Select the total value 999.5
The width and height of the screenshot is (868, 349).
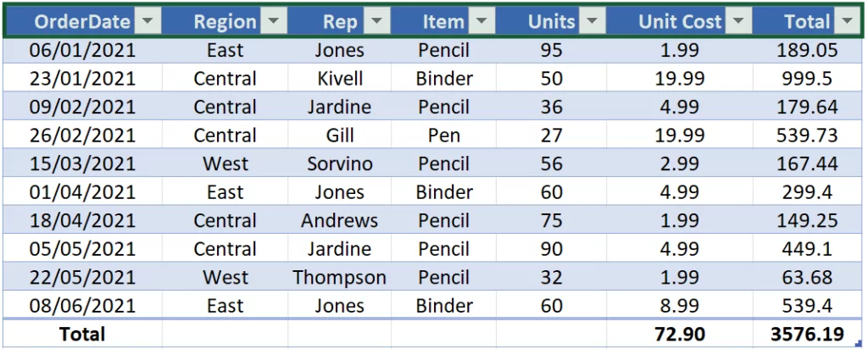[808, 79]
